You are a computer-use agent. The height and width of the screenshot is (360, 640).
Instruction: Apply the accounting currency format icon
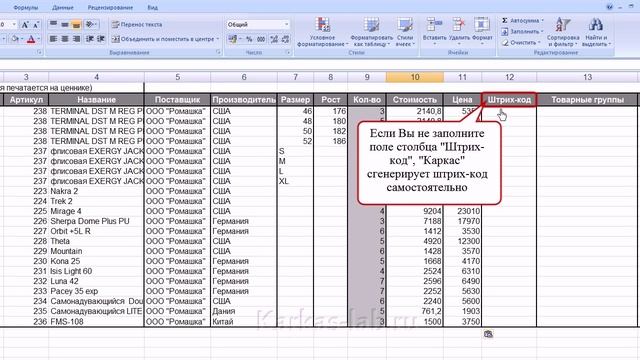coord(233,39)
